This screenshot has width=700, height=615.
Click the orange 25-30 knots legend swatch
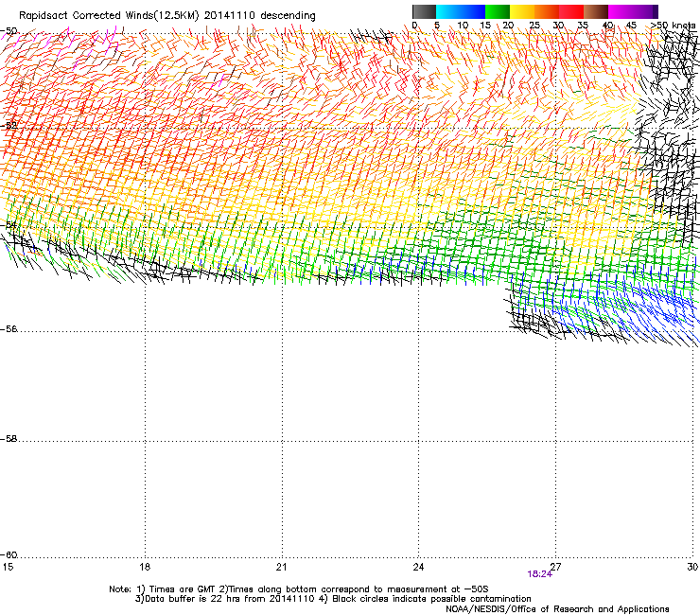pyautogui.click(x=547, y=11)
